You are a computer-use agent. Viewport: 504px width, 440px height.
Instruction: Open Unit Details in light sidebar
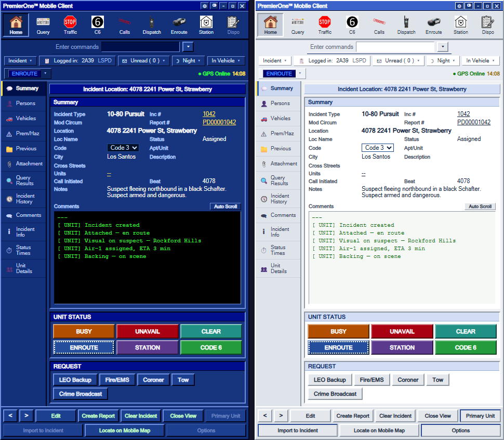click(278, 268)
